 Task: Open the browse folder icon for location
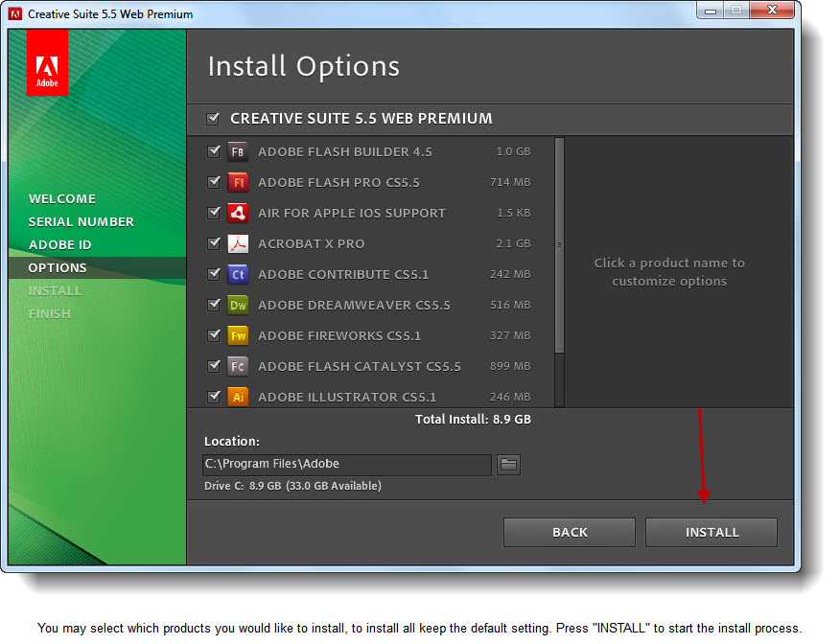point(508,465)
